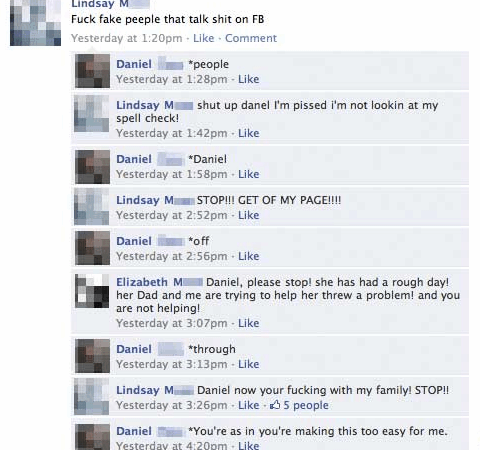Click the thumbs-up icon beside 5 people
This screenshot has height=450, width=480.
tap(275, 405)
